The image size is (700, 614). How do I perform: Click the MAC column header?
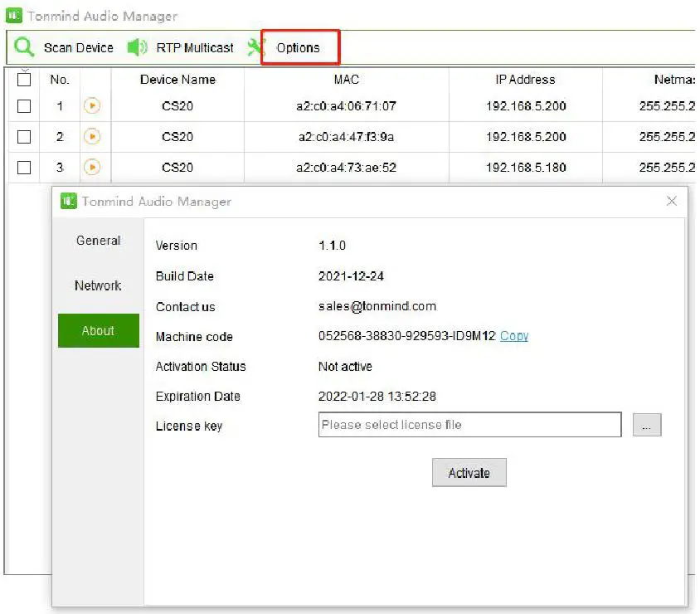tap(347, 80)
